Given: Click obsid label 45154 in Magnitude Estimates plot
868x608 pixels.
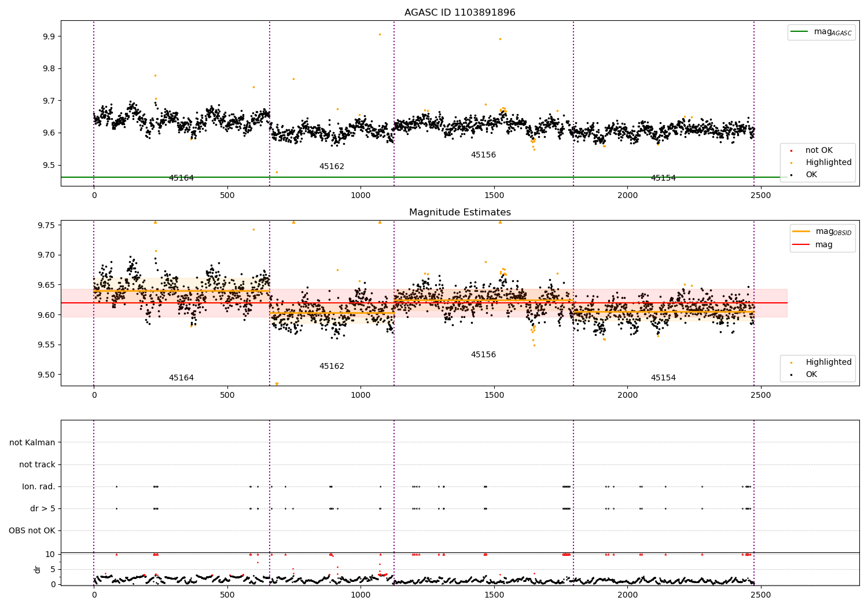Looking at the screenshot, I should (x=663, y=378).
